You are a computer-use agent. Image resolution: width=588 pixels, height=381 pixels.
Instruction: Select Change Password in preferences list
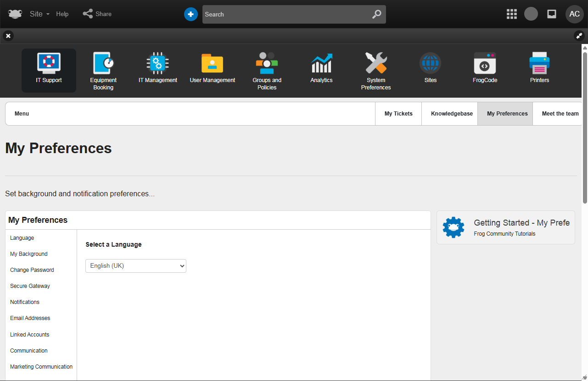pyautogui.click(x=32, y=270)
